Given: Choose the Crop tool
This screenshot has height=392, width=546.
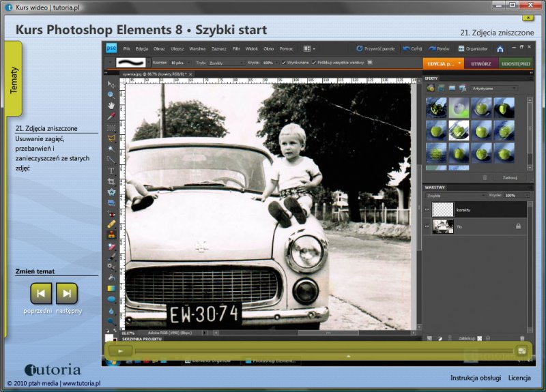Looking at the screenshot, I should tap(111, 181).
